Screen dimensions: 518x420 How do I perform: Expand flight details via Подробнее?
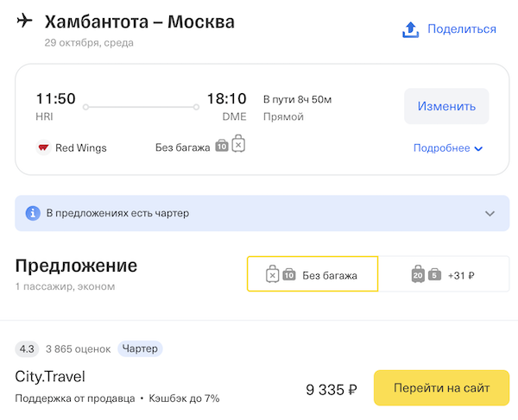tap(448, 148)
